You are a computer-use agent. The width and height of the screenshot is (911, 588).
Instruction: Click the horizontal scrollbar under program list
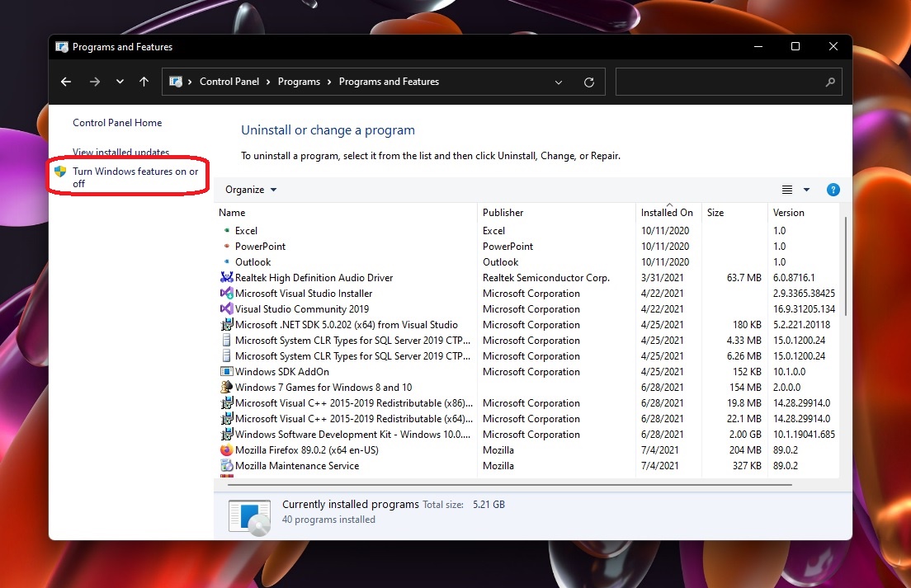509,484
